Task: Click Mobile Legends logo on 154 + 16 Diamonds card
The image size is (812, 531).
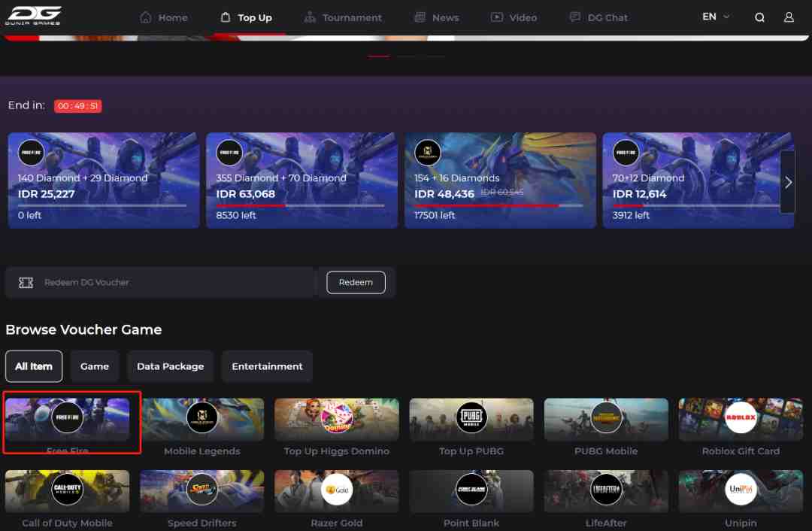Action: point(428,153)
